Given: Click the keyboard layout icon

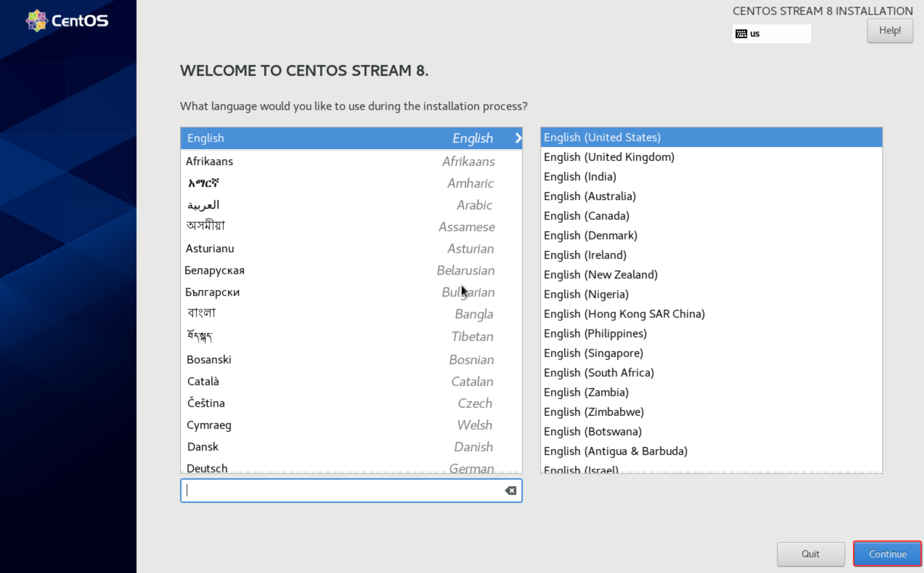Looking at the screenshot, I should click(x=741, y=34).
